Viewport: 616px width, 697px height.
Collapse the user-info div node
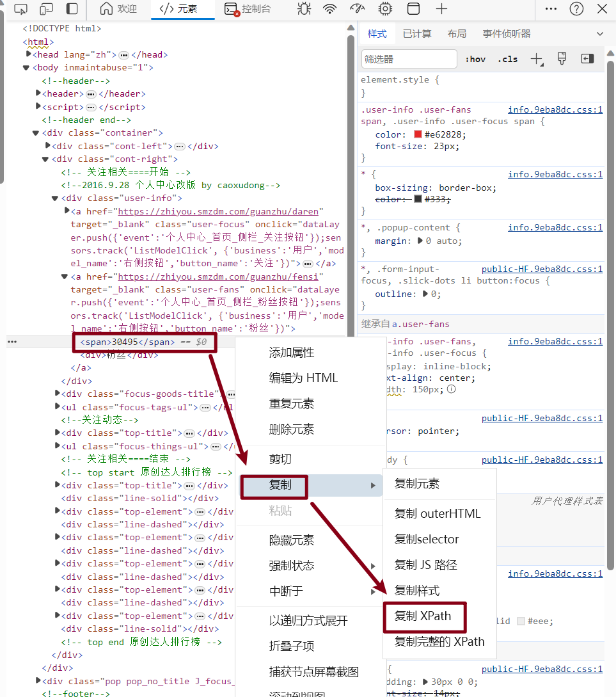[54, 198]
